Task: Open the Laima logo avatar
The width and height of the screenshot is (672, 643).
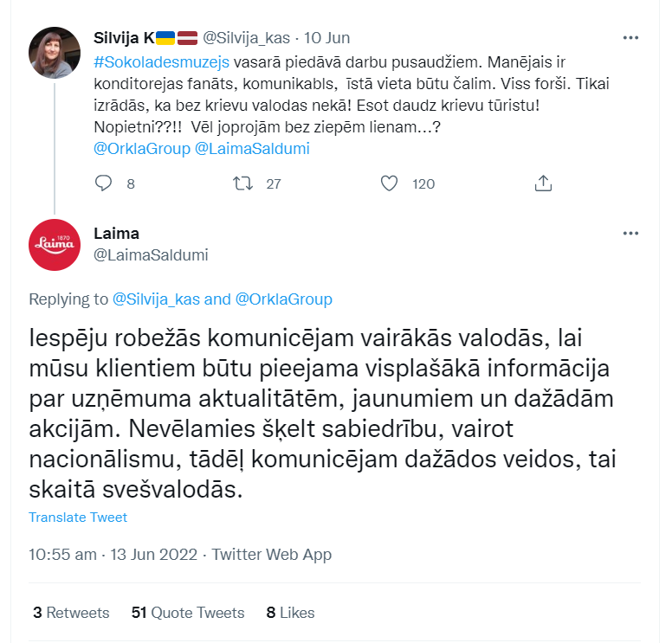Action: pos(55,245)
